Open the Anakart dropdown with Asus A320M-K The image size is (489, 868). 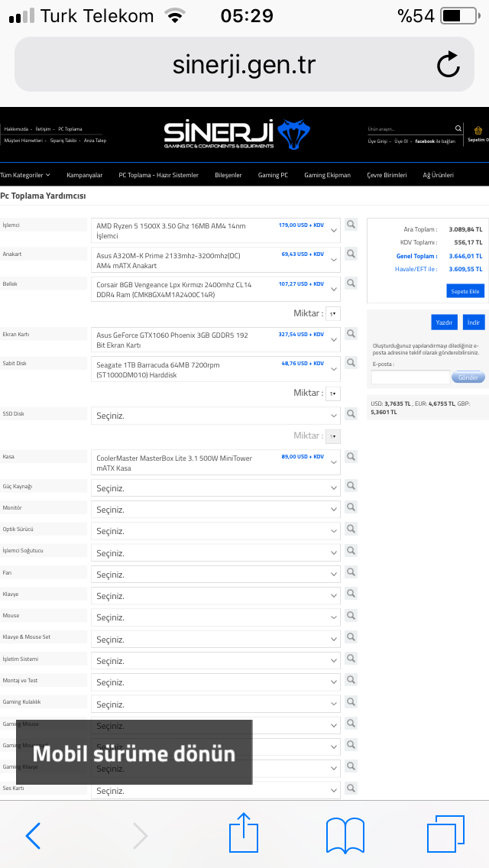coord(215,261)
